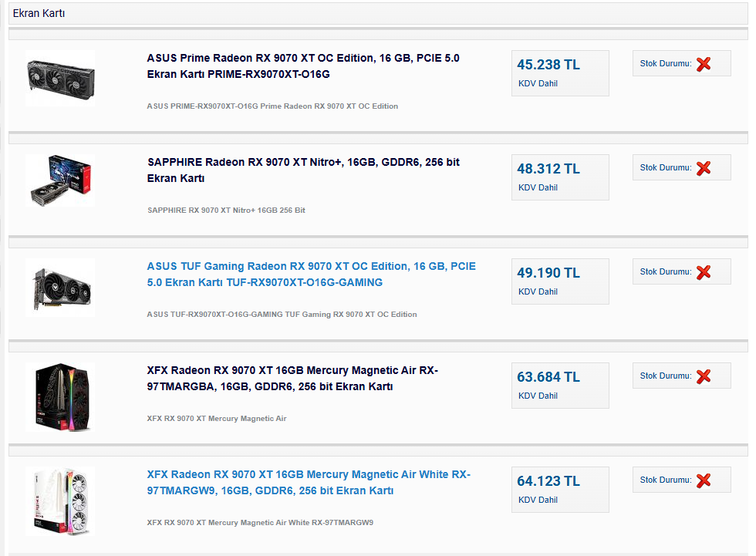Click the out-of-stock X for XFX Mercury 63.684 TL

pyautogui.click(x=704, y=376)
